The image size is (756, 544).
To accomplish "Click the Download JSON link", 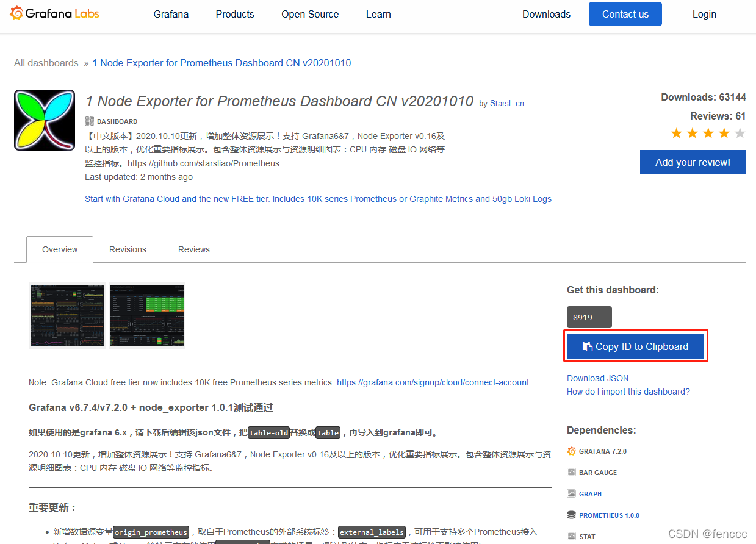I will pos(597,378).
